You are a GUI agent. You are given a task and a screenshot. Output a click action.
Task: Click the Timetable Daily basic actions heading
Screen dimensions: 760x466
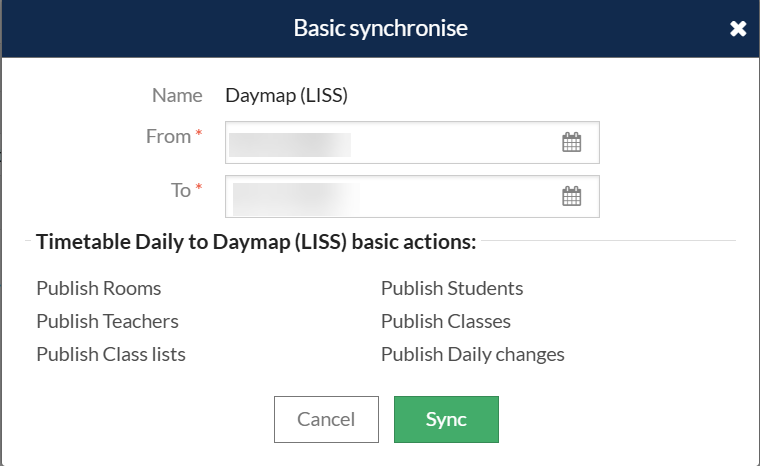256,241
